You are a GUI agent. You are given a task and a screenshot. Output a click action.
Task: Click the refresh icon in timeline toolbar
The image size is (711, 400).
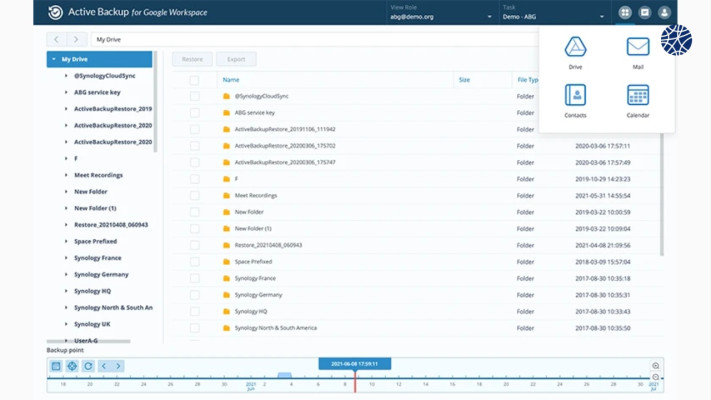[x=88, y=366]
